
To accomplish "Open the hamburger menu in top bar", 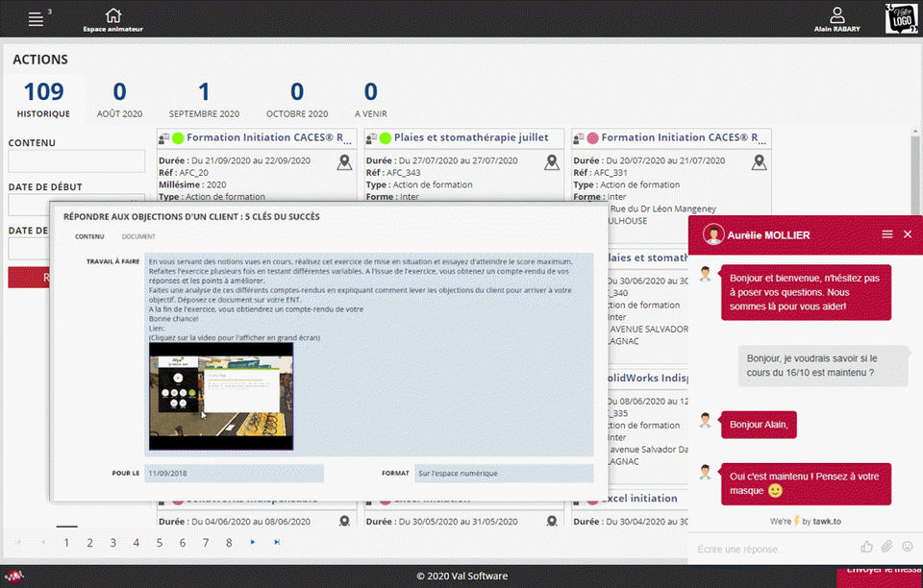I will coord(36,19).
